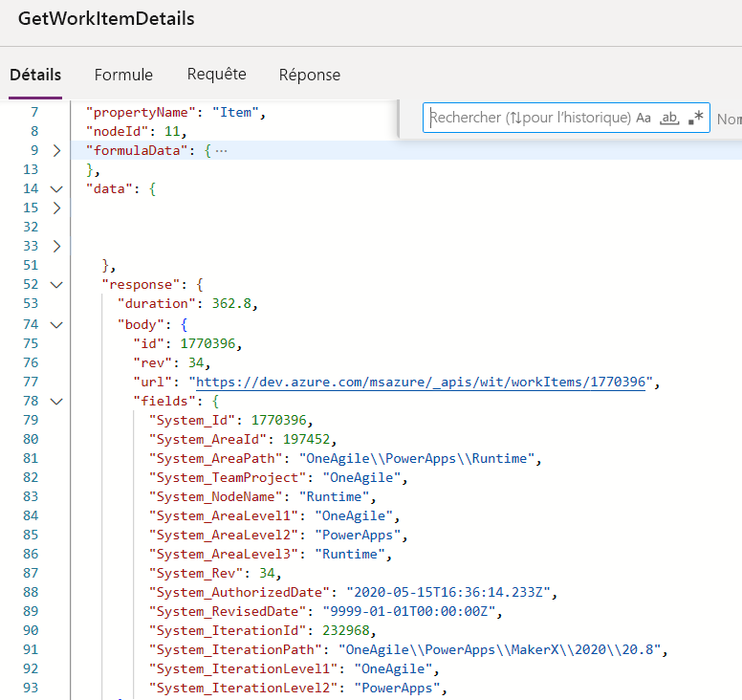Expand folded section at line 15

point(56,208)
